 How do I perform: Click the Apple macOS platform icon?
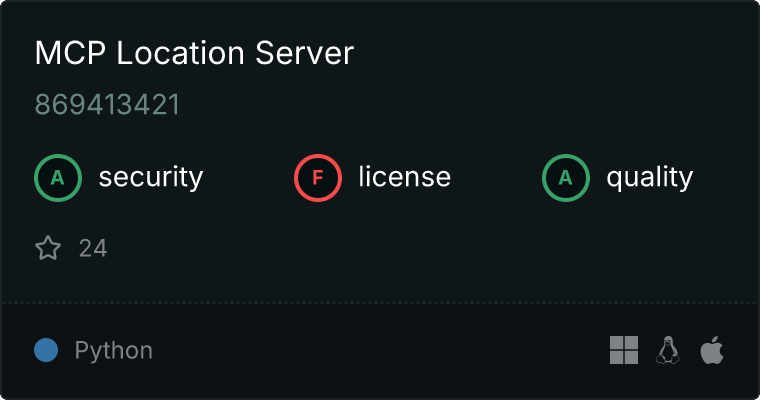point(711,350)
